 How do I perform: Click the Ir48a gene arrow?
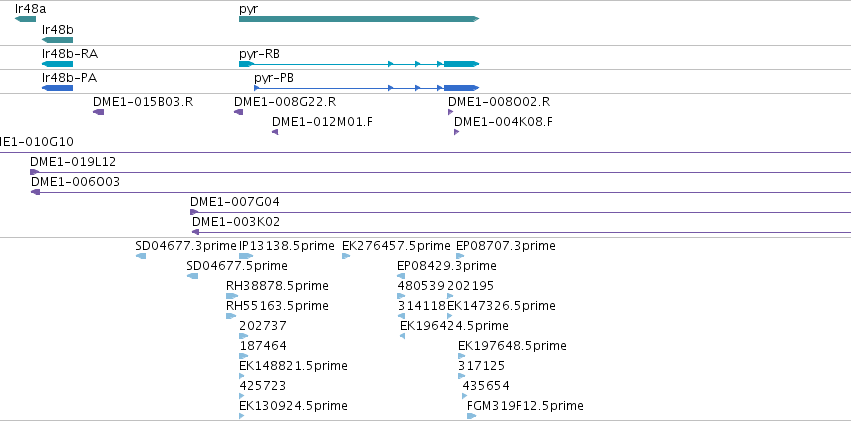point(26,19)
